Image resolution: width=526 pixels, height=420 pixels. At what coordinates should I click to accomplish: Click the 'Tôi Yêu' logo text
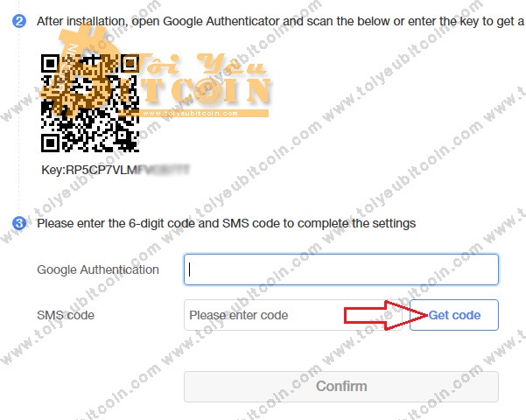coord(203,65)
